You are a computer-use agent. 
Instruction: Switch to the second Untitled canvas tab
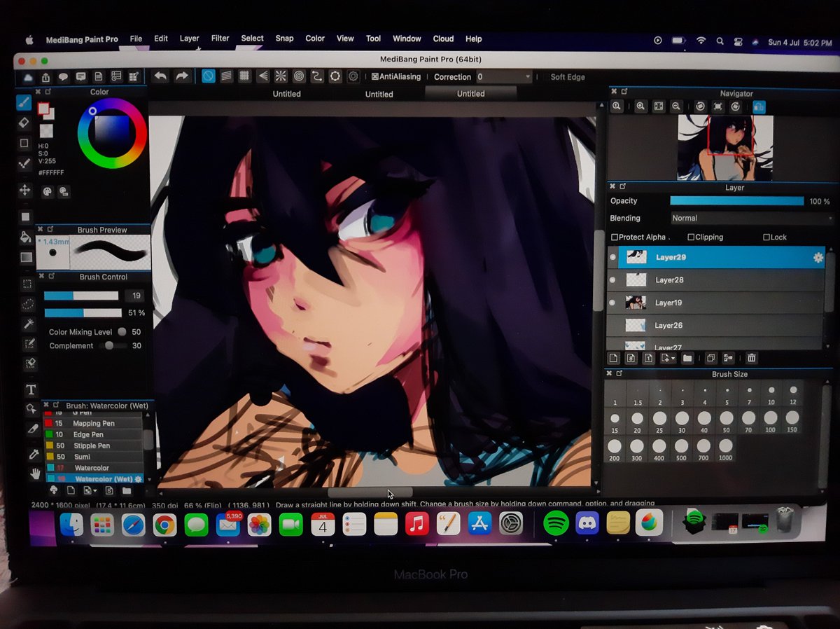point(379,94)
